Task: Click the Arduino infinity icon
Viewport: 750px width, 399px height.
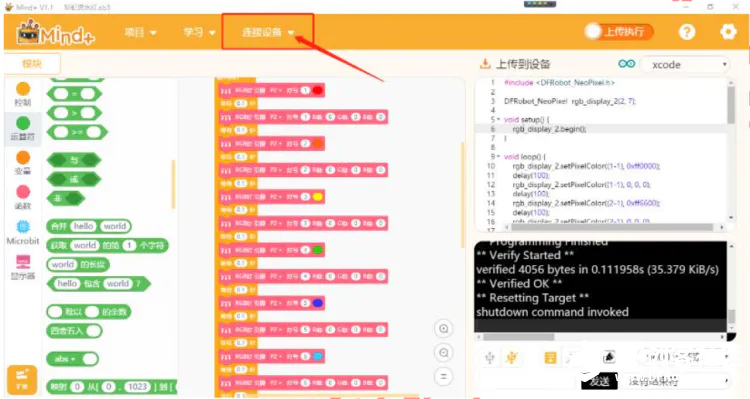Action: click(627, 64)
